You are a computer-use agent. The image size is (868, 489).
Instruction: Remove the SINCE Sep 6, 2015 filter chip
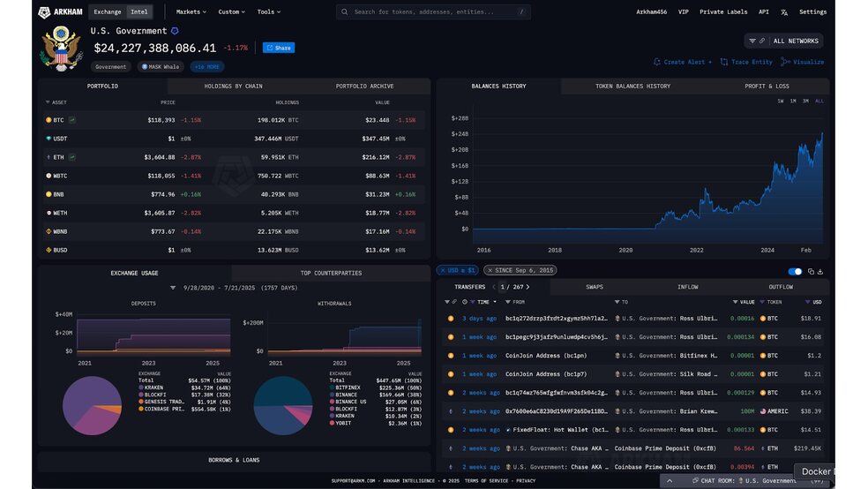point(490,270)
